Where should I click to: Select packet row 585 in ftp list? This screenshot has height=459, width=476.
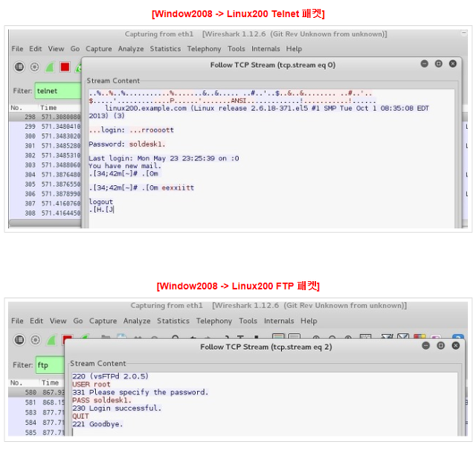pyautogui.click(x=36, y=432)
